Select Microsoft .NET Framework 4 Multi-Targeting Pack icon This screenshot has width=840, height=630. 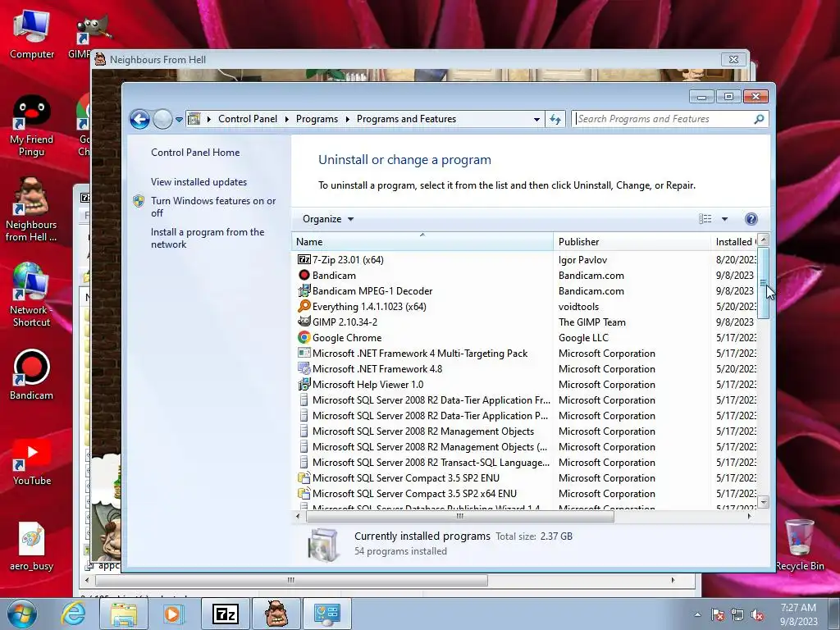pyautogui.click(x=304, y=353)
